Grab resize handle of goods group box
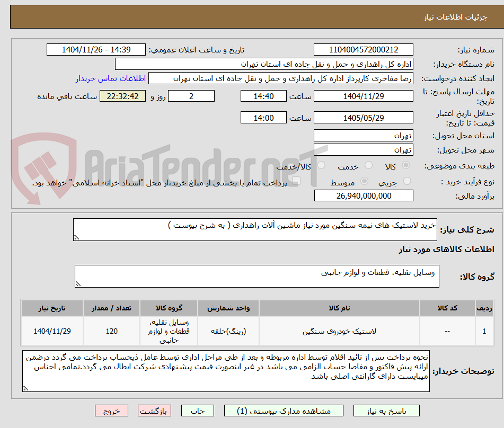Image resolution: width=504 pixels, height=428 pixels. [x=78, y=284]
